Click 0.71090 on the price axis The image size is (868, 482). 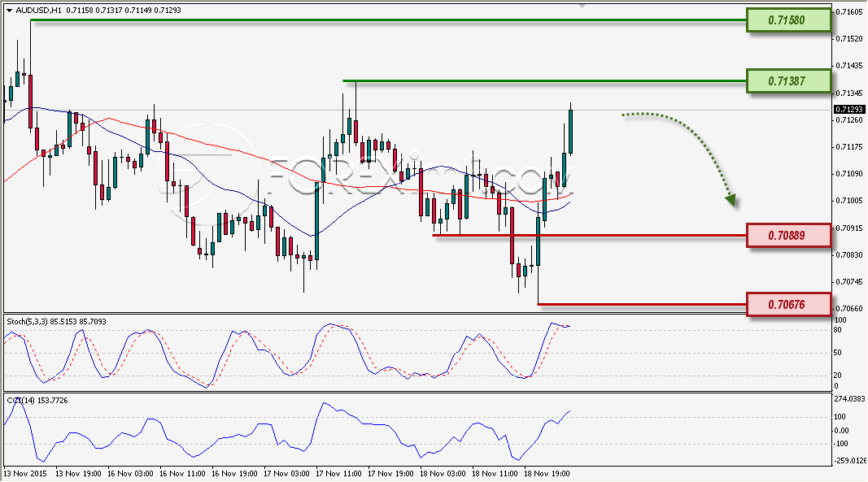[x=849, y=174]
